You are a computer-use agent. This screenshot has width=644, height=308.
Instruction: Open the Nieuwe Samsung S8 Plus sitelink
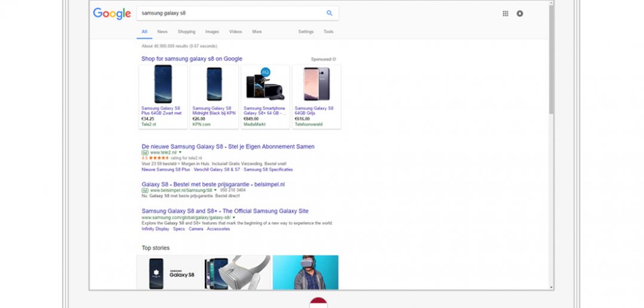point(166,170)
